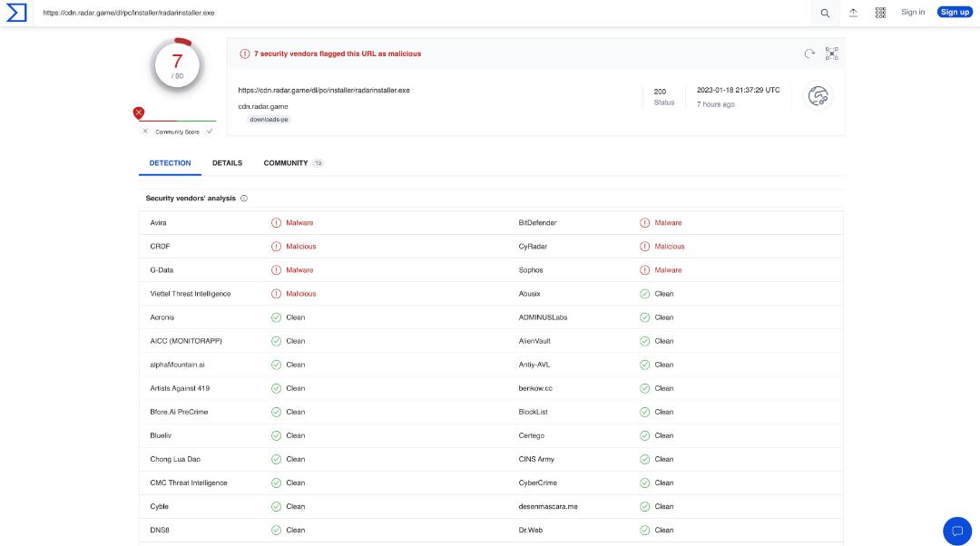Select the DETECTION tab
The width and height of the screenshot is (980, 546).
coord(170,163)
